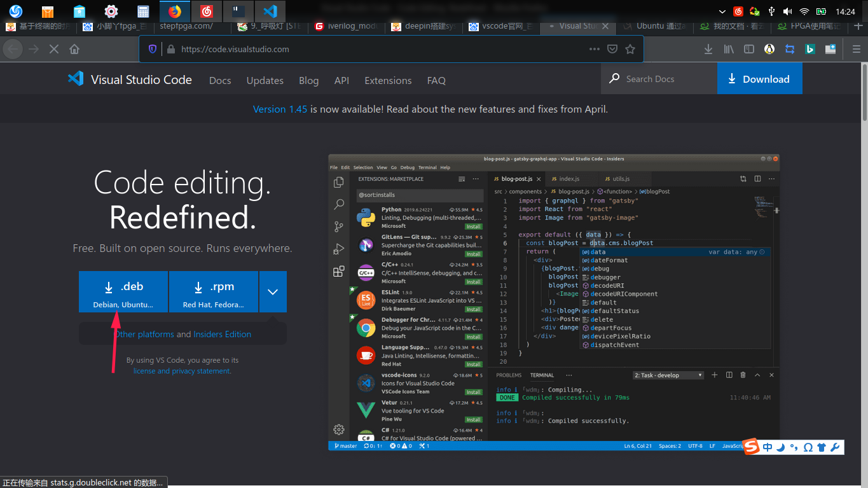Viewport: 868px width, 488px height.
Task: Open the Blog menu item
Action: coord(309,81)
